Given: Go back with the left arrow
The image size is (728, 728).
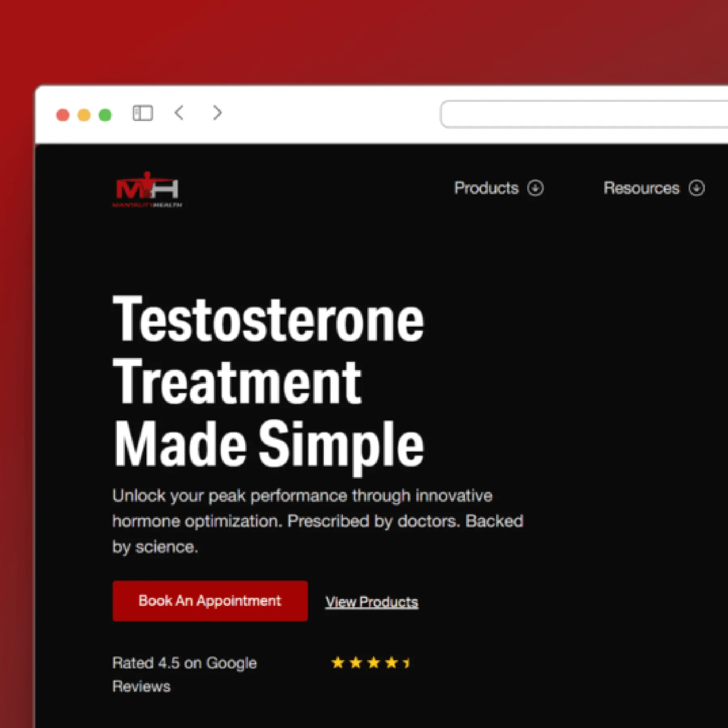Looking at the screenshot, I should click(179, 113).
